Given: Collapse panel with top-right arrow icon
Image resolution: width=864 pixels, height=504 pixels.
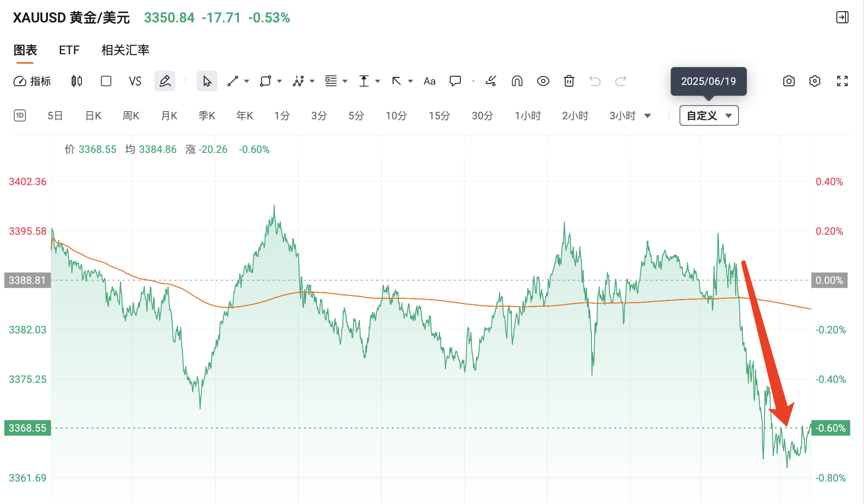Looking at the screenshot, I should (x=842, y=17).
